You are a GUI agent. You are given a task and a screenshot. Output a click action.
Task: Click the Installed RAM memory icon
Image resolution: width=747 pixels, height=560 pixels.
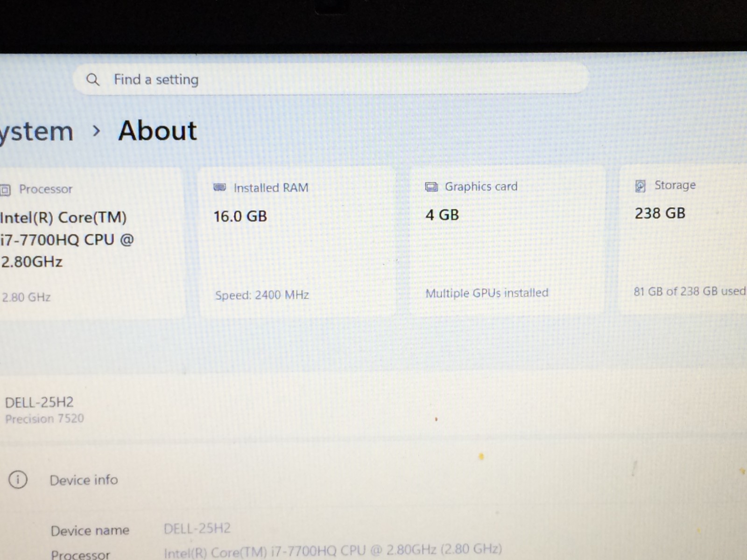[x=219, y=188]
